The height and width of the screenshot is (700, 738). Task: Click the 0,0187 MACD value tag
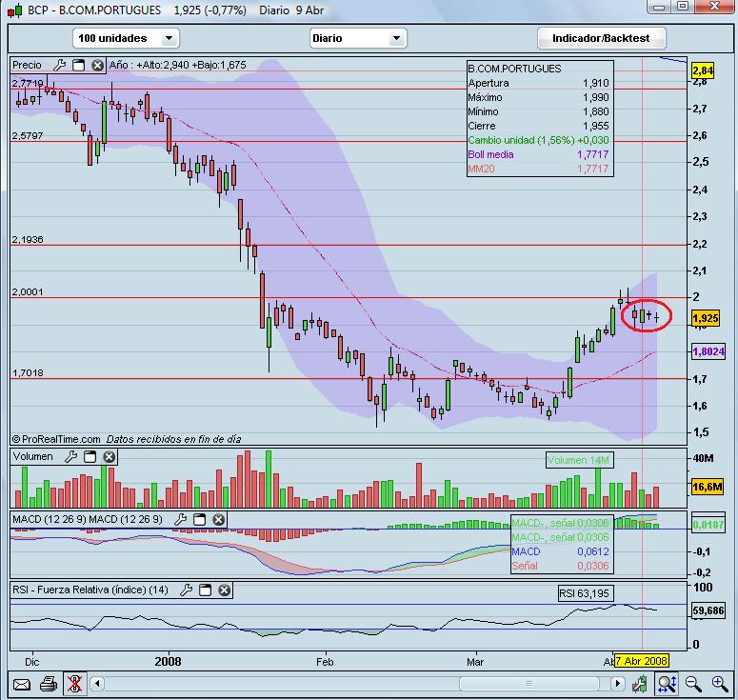708,525
